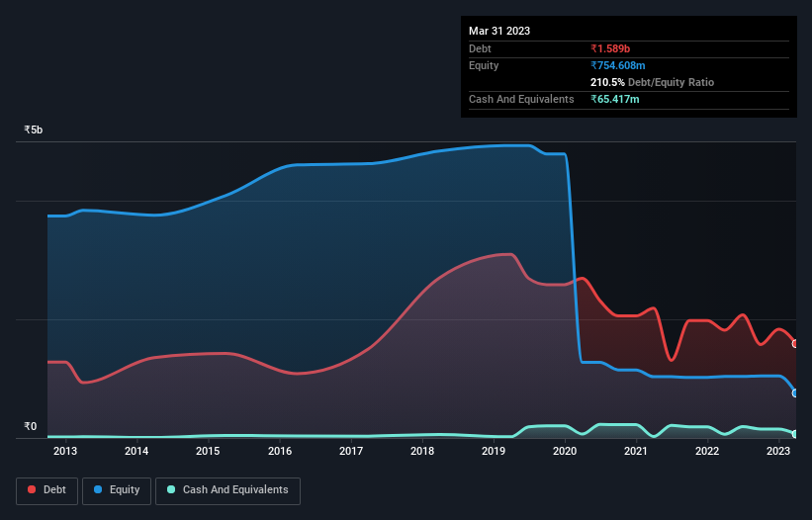Toggle the Debt series legend button

point(47,490)
